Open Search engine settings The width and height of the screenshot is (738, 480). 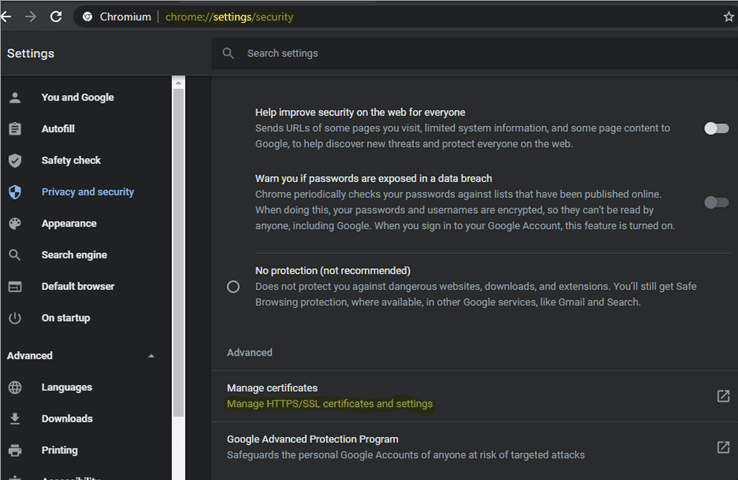(x=74, y=255)
